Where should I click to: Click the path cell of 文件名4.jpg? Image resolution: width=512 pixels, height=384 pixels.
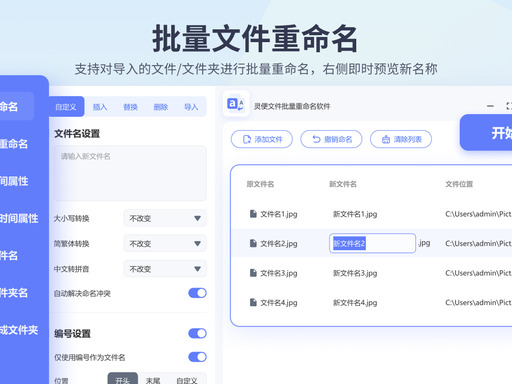478,303
